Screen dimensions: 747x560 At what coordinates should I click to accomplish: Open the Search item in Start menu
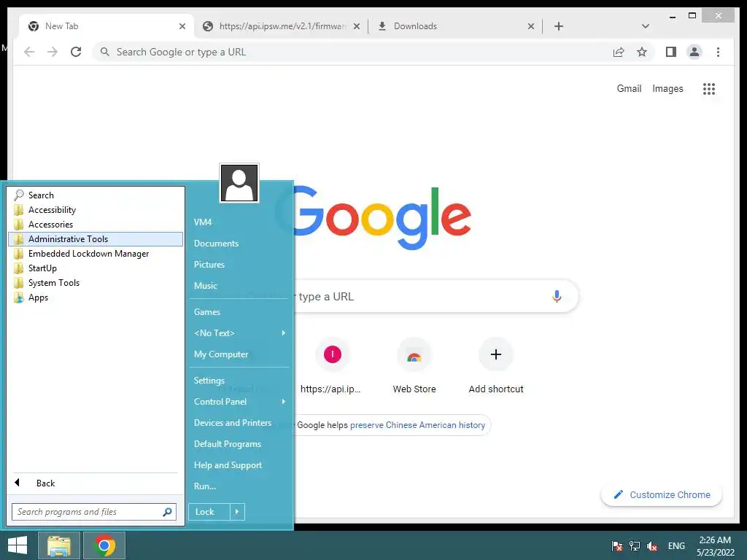click(96, 195)
